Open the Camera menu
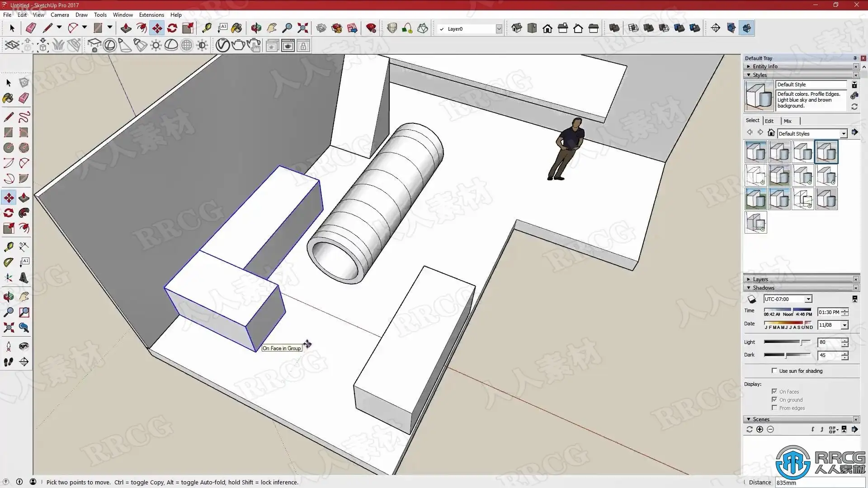Screen dimensions: 868x488 (60, 14)
